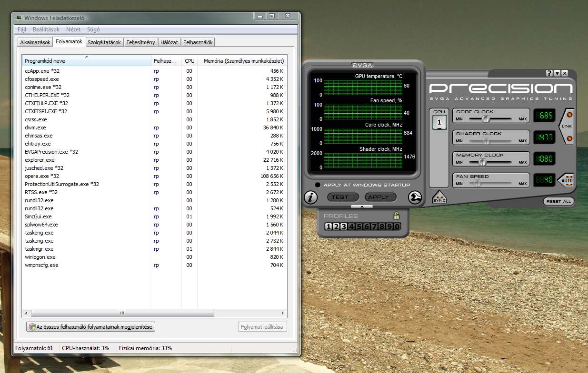Toggle the profiles lock icon

click(x=397, y=216)
